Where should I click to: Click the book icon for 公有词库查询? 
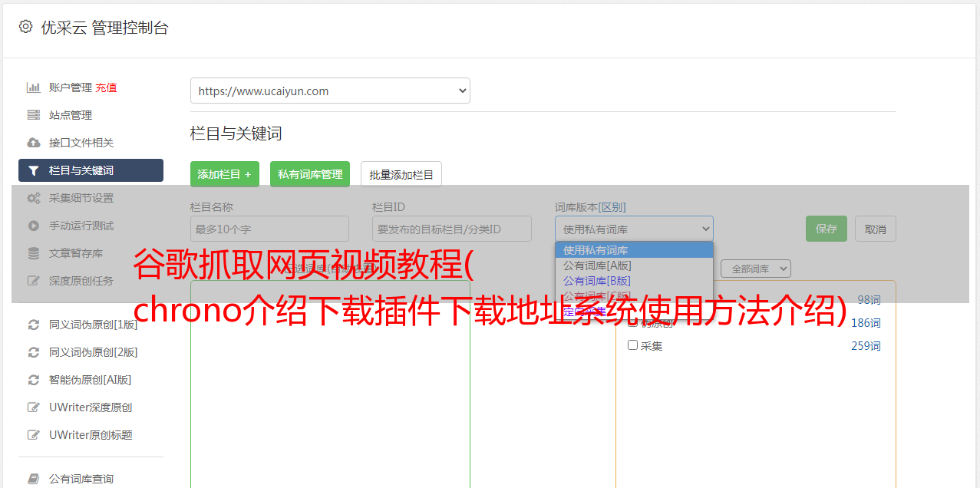point(34,479)
